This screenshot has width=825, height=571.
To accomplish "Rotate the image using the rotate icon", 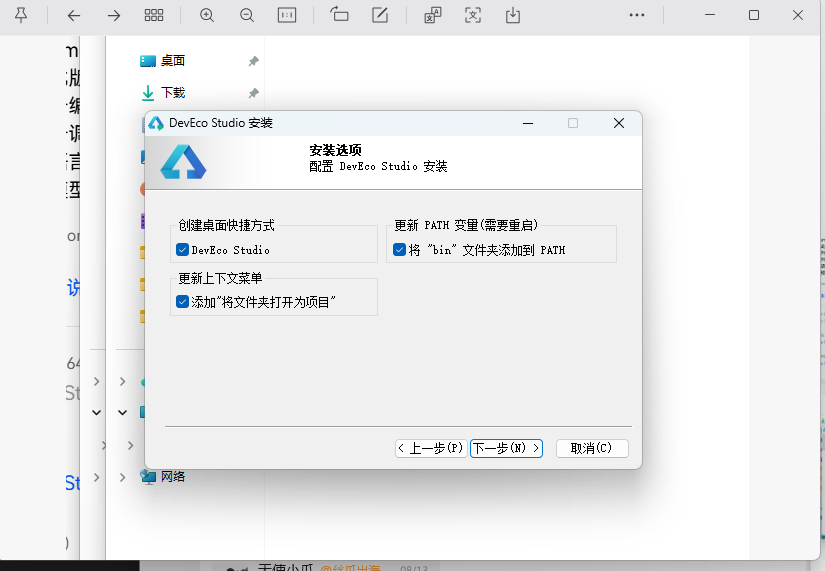I will point(339,14).
